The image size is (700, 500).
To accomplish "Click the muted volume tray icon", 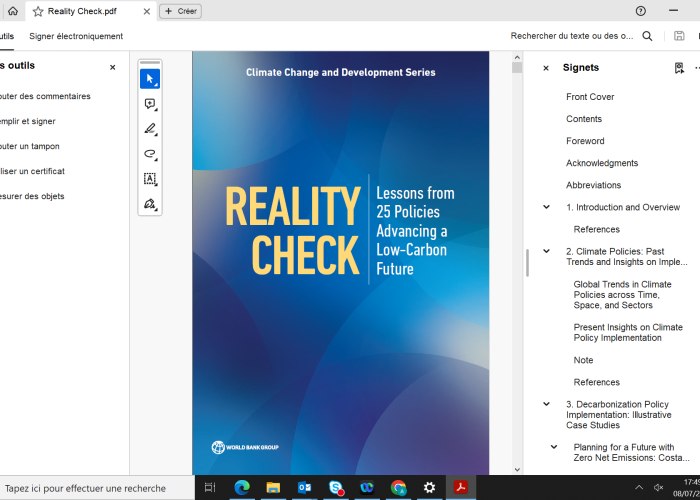I will pos(658,488).
